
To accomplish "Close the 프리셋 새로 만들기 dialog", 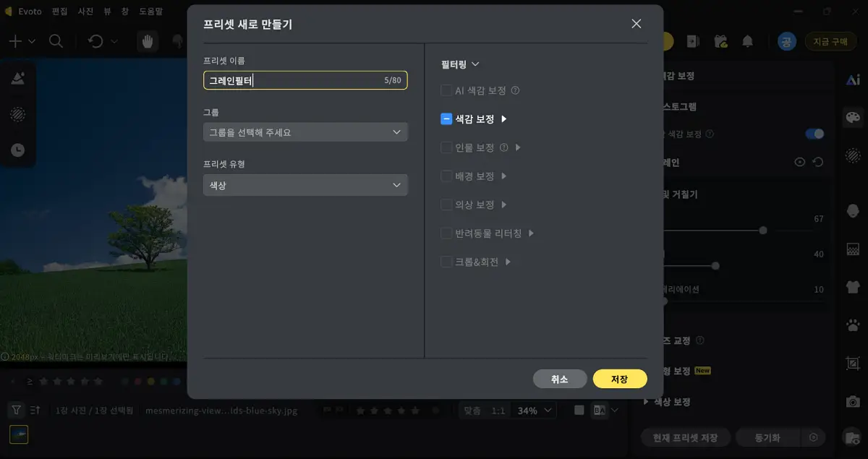I will click(x=637, y=24).
